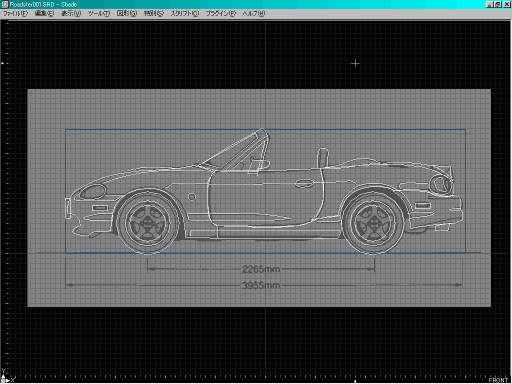This screenshot has height=384, width=512.
Task: Open the 特別 (Special) menu
Action: pyautogui.click(x=154, y=13)
